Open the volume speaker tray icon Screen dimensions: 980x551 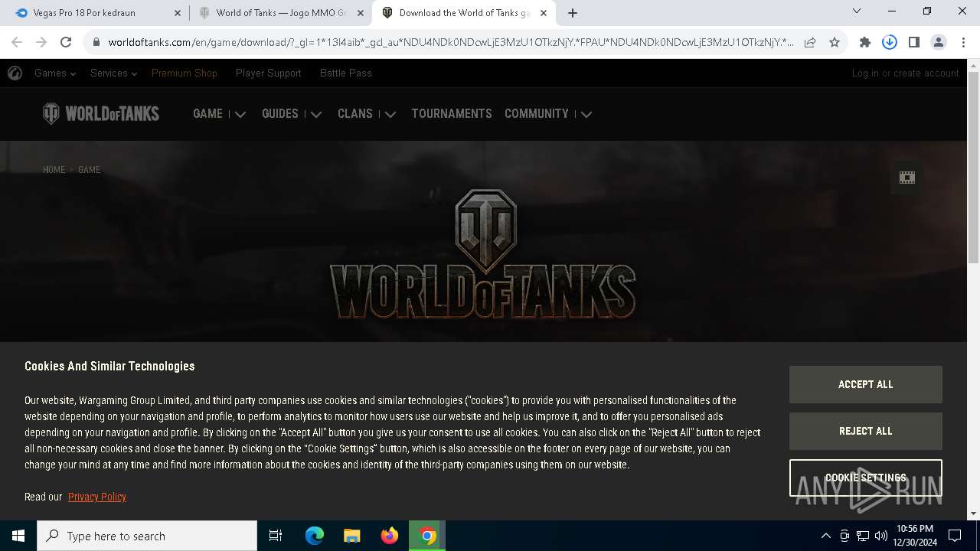point(881,536)
